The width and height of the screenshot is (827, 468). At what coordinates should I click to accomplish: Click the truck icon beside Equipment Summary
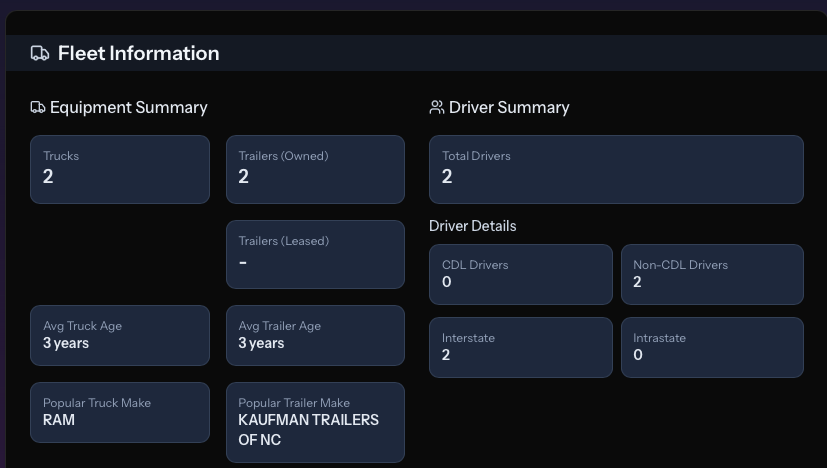coord(37,108)
